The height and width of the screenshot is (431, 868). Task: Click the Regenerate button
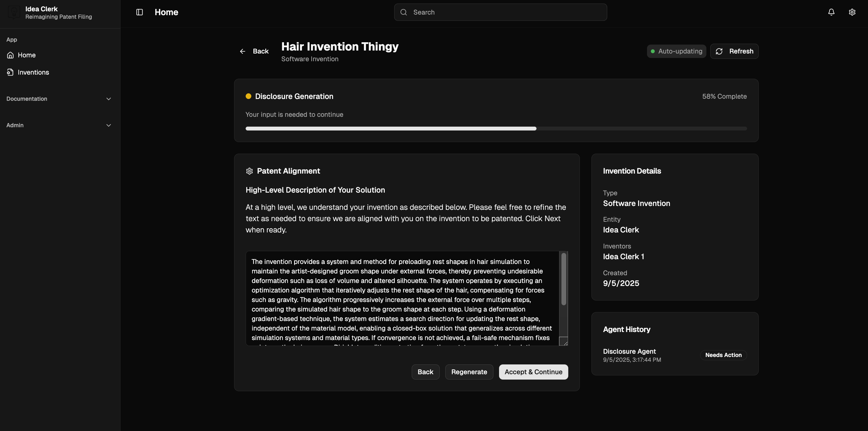tap(469, 372)
